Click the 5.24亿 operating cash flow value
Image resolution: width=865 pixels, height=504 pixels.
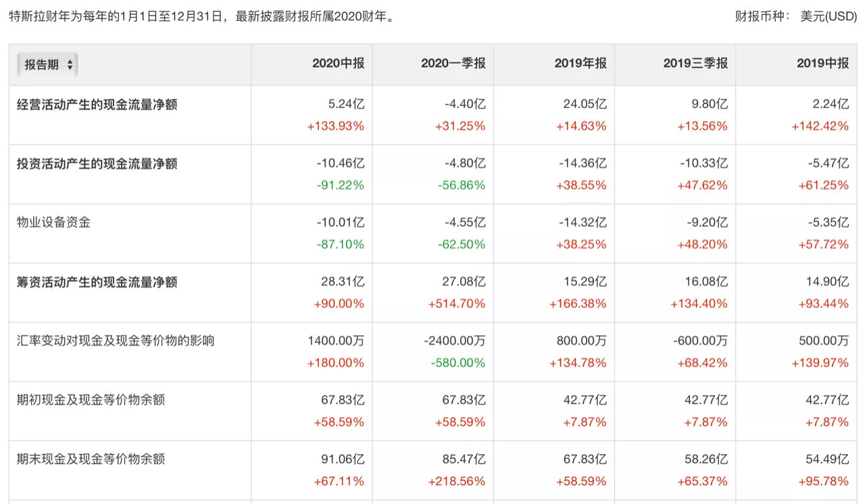click(346, 104)
